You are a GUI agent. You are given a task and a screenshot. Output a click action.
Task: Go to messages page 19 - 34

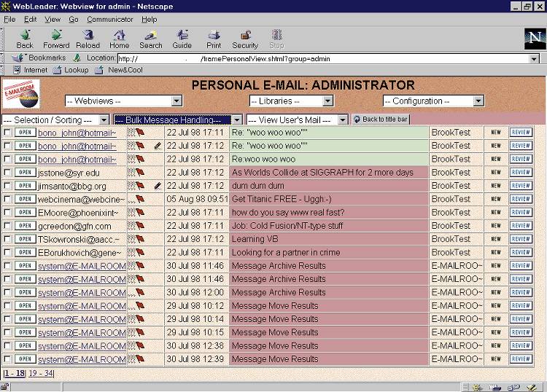[x=41, y=373]
